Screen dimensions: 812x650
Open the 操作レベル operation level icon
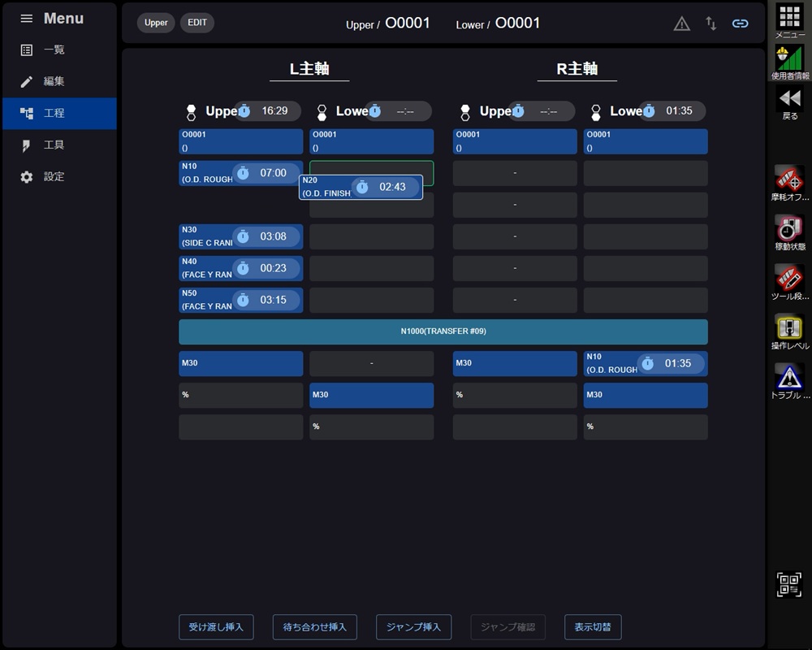(x=789, y=329)
